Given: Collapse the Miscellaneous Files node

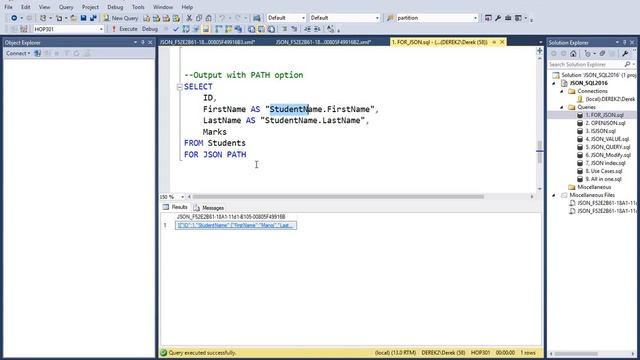Looking at the screenshot, I should [x=554, y=195].
